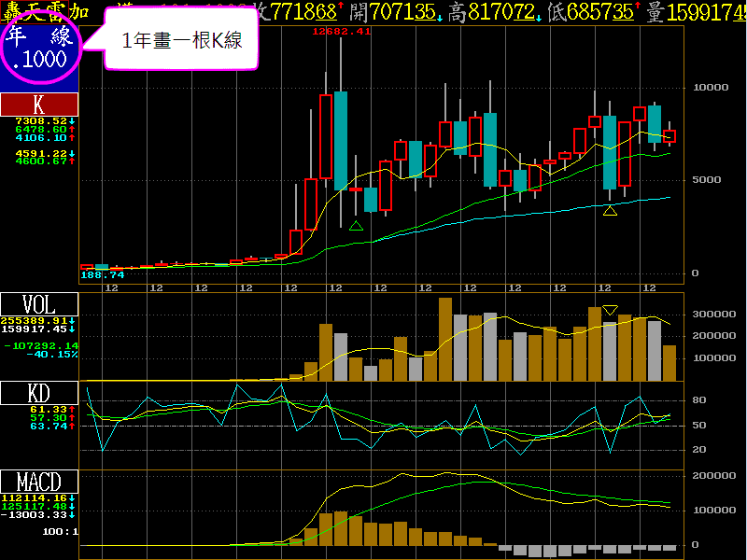Screen dimensions: 747x560
Task: Open the KD indicator label
Action: (38, 394)
